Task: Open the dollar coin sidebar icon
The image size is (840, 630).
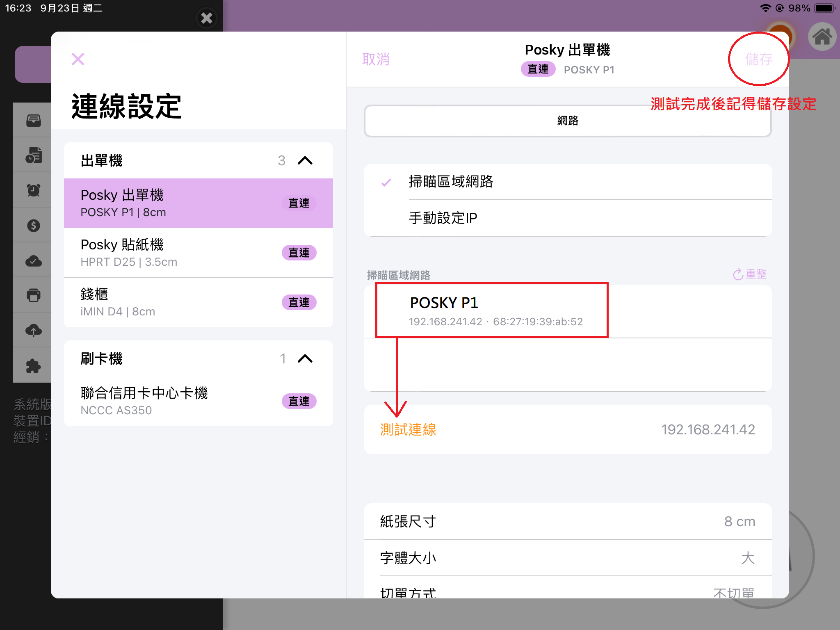Action: 34,225
